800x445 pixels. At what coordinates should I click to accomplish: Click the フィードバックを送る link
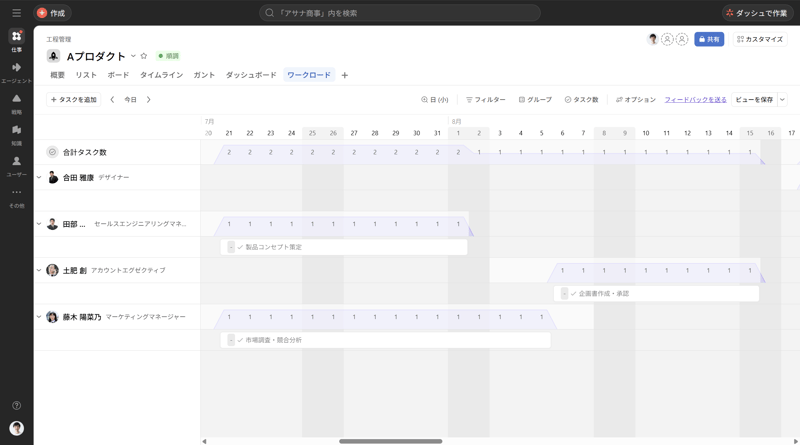click(x=695, y=100)
